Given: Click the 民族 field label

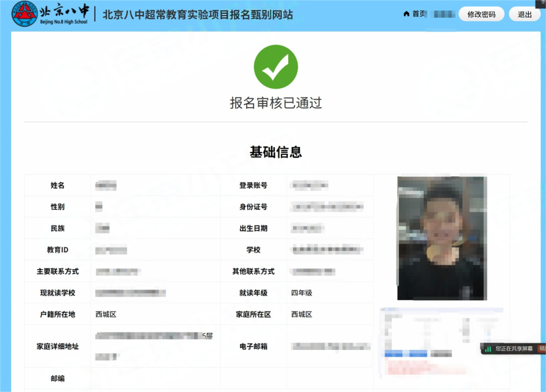Looking at the screenshot, I should (58, 229).
